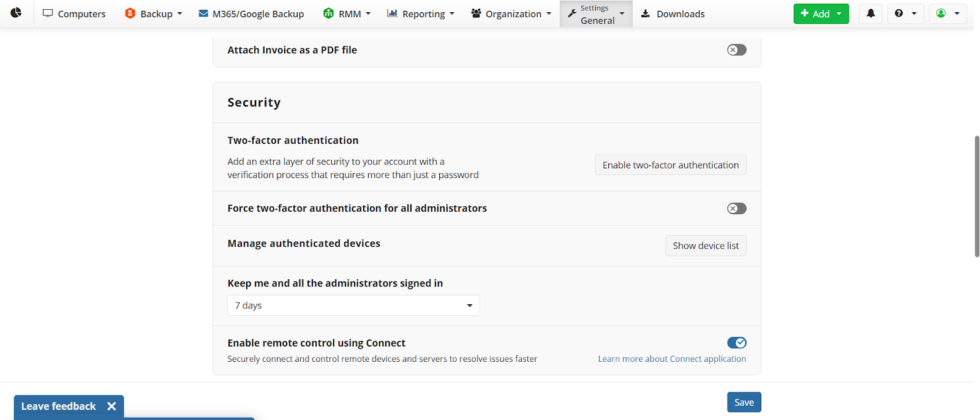Open Learn more about Connect application
Screen dimensions: 980x420
coord(672,358)
